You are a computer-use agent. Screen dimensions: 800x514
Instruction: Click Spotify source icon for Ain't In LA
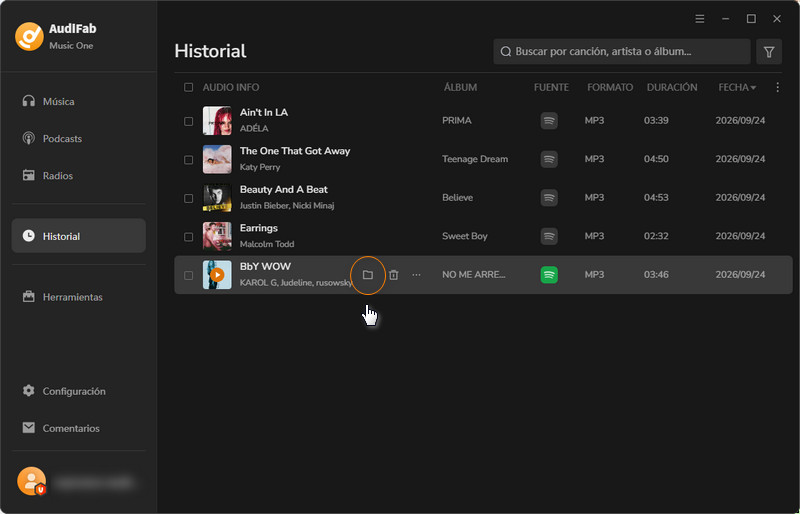click(x=549, y=121)
